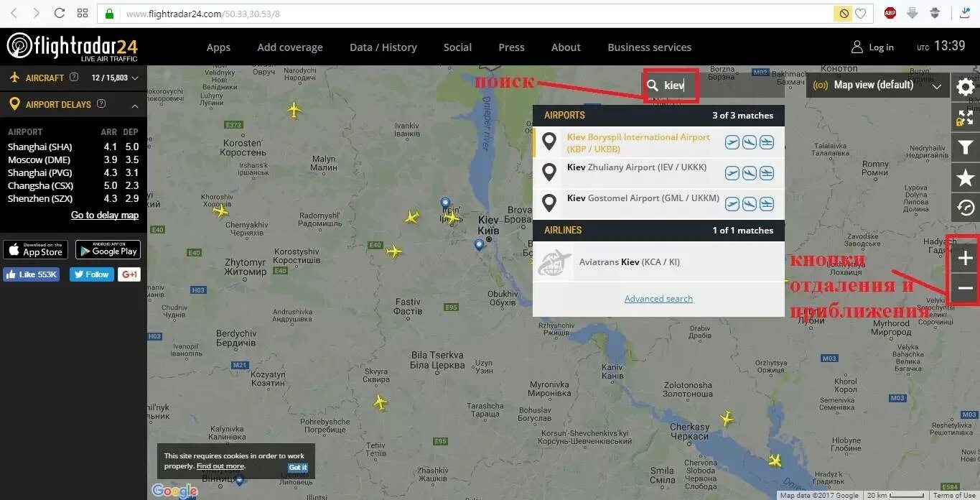The image size is (980, 500).
Task: Open cookie Find out more link
Action: pyautogui.click(x=220, y=466)
